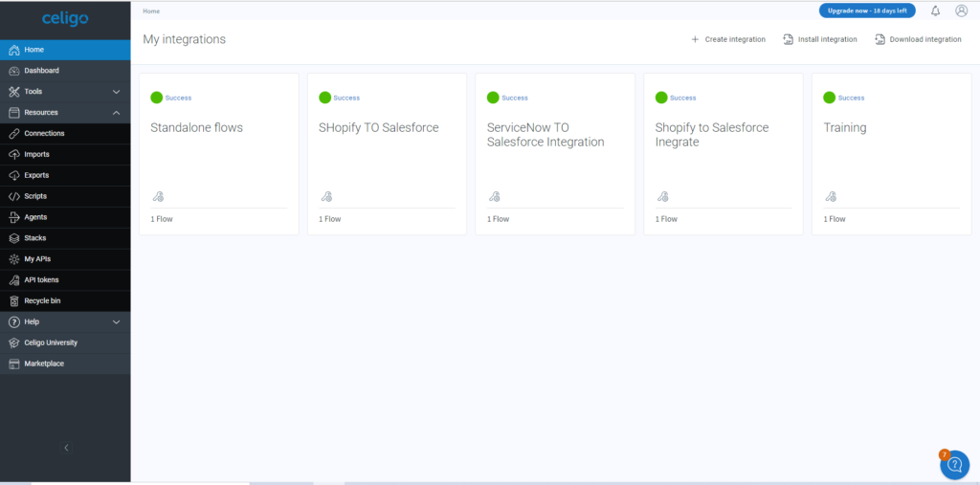Open Exports under Resources
The width and height of the screenshot is (980, 485).
click(65, 176)
